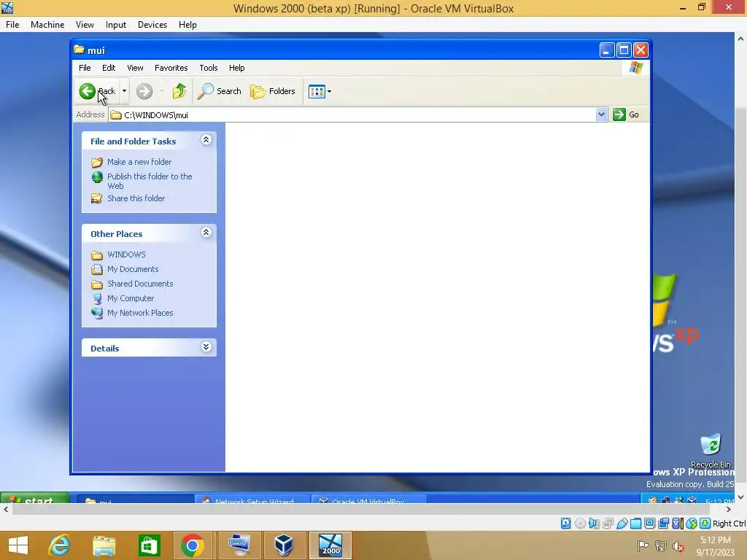Click the VirtualBox audio status icon
Screen dimensions: 747x560
pos(594,524)
